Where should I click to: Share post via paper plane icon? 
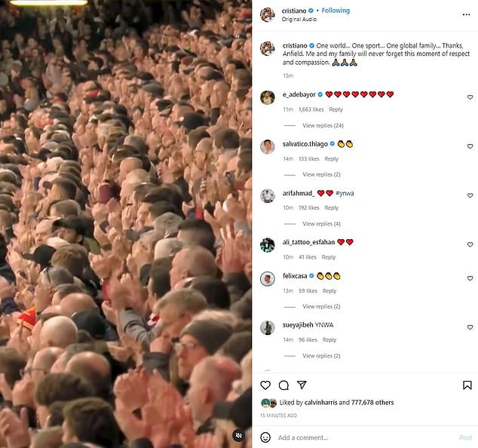tap(302, 385)
